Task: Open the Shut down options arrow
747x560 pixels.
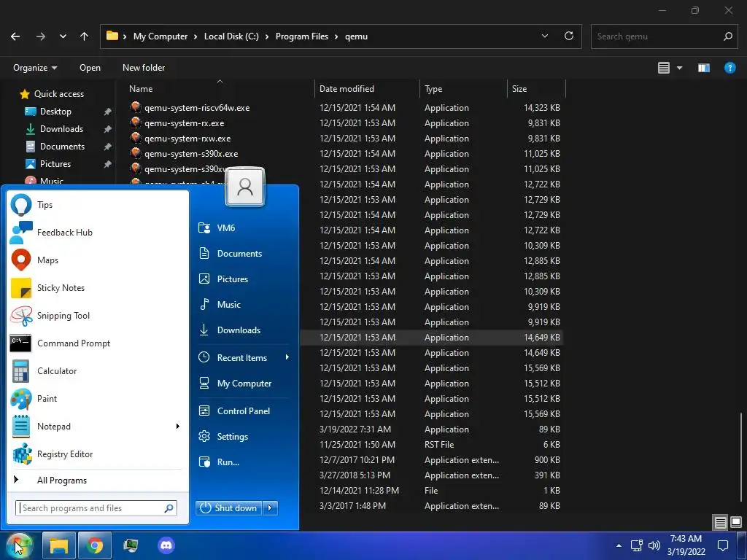Action: [270, 508]
